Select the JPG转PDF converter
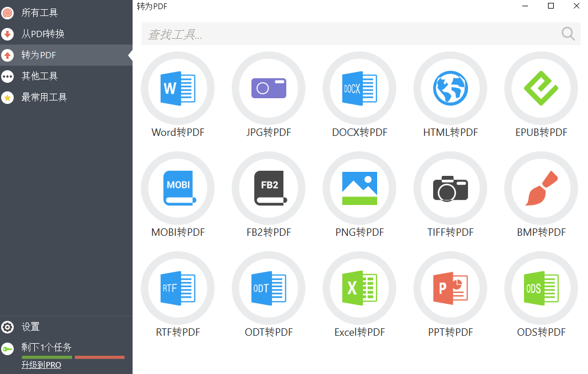Viewport: 588px width, 374px height. [x=269, y=89]
